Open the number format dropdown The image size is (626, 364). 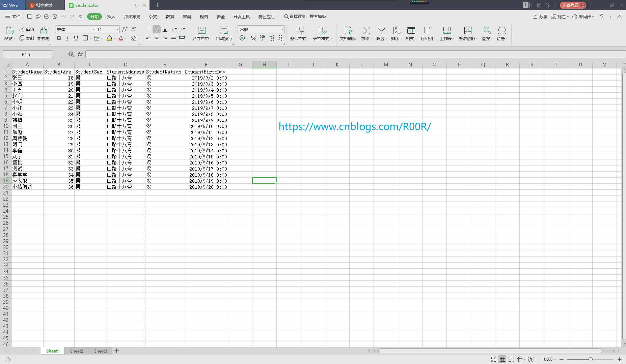click(x=282, y=30)
